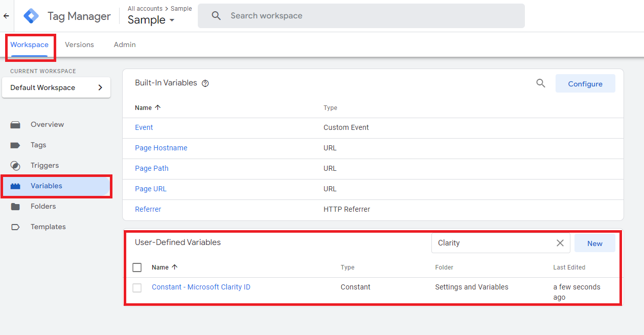This screenshot has height=335, width=644.
Task: Open the Referrer variable
Action: coord(148,209)
